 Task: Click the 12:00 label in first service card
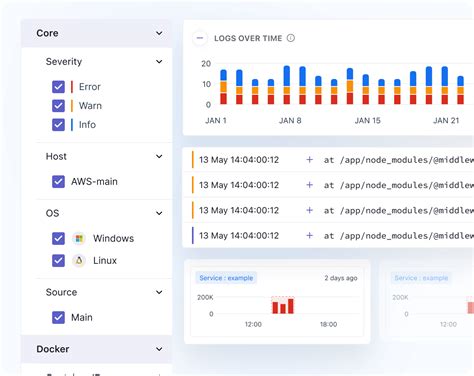point(253,324)
